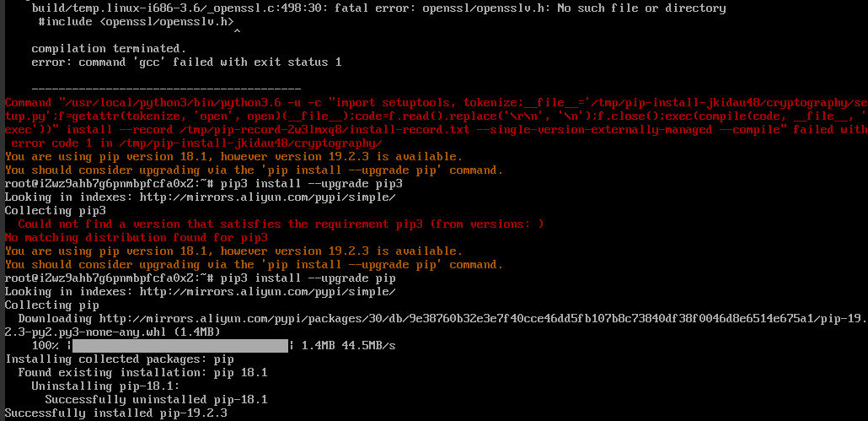
Task: Click the pip download progress bar
Action: click(179, 346)
